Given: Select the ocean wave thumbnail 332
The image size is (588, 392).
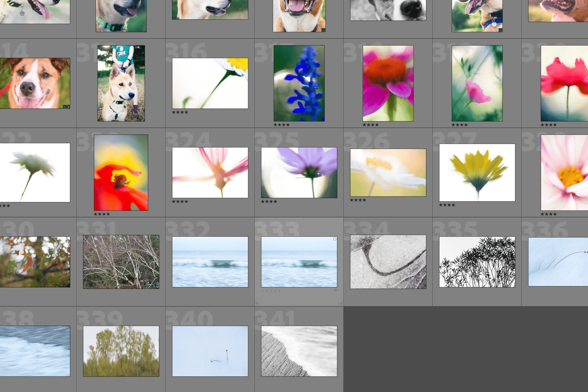Looking at the screenshot, I should click(x=210, y=262).
